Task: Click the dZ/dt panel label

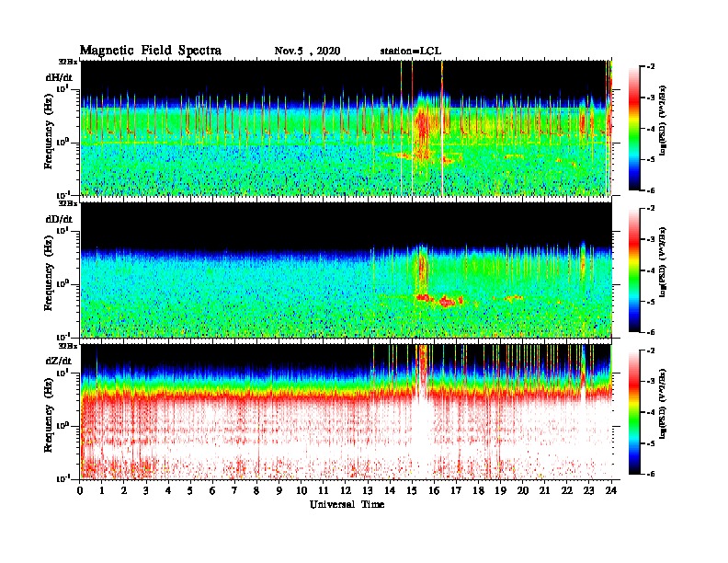Action: coord(59,361)
